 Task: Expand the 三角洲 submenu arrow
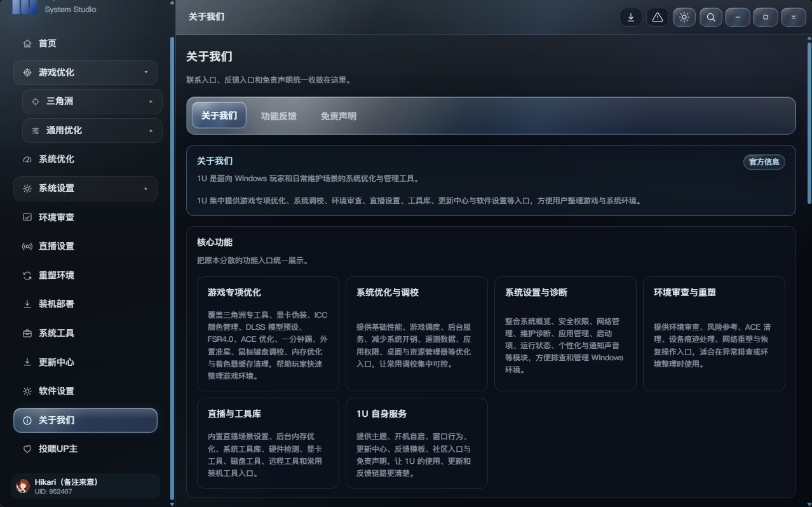[x=151, y=102]
